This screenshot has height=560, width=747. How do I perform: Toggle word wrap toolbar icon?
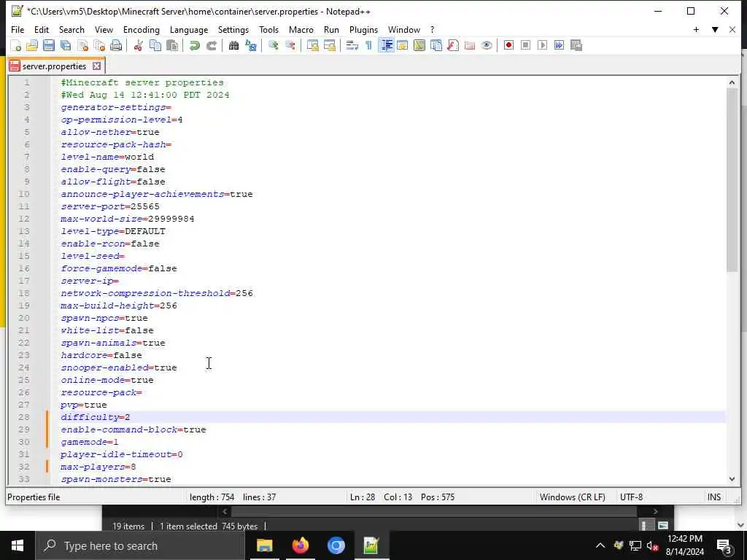pos(352,45)
